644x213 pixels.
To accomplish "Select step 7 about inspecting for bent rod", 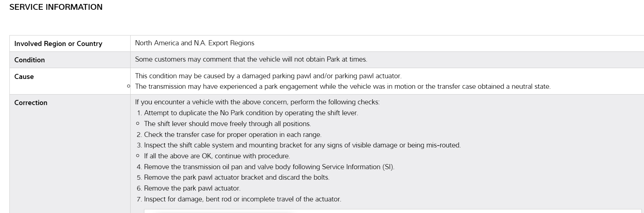I will click(x=242, y=199).
